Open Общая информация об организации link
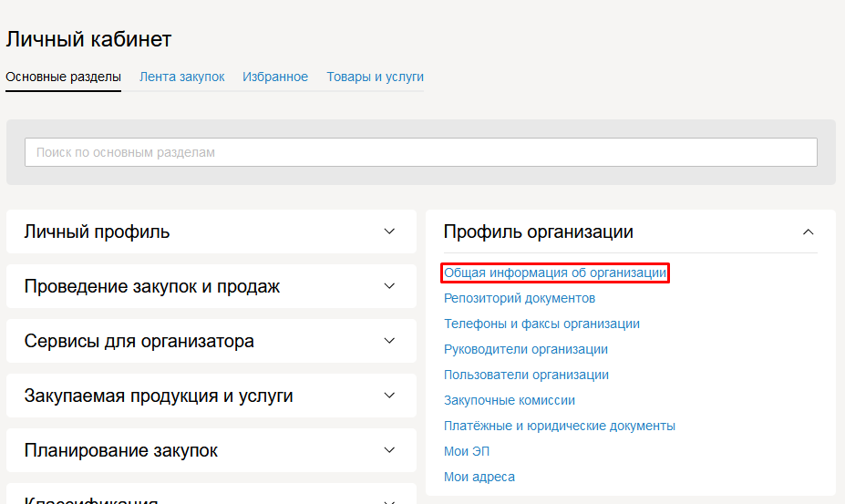 tap(555, 273)
